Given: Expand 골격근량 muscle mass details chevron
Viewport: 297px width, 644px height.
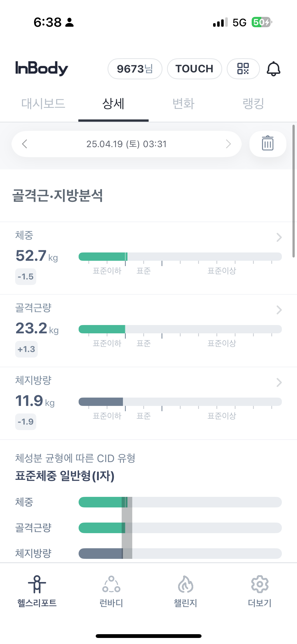Looking at the screenshot, I should (279, 310).
